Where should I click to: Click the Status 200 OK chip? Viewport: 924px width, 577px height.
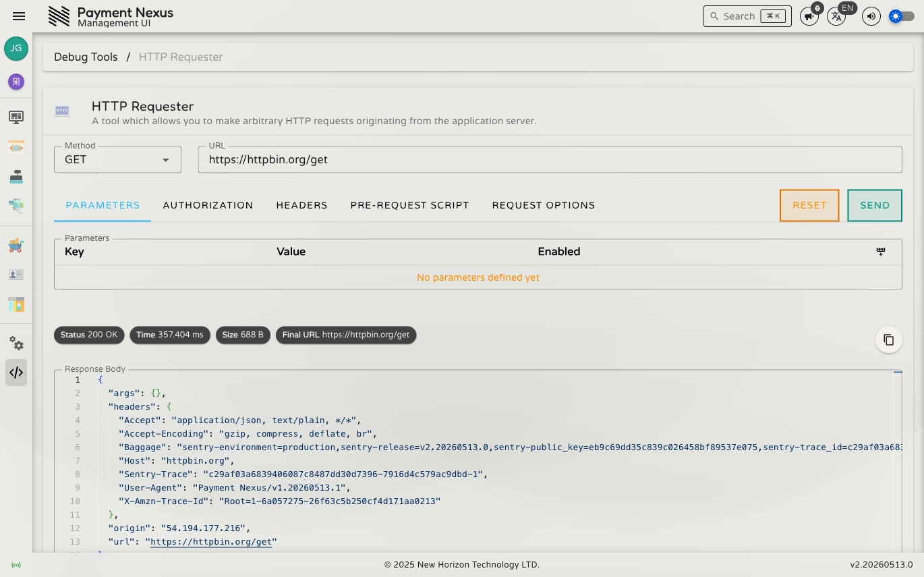click(x=89, y=335)
